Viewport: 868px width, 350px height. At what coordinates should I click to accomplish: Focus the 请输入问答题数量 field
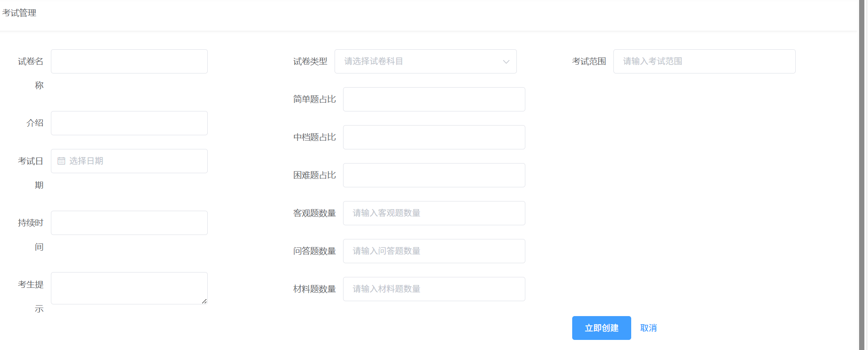pyautogui.click(x=434, y=251)
